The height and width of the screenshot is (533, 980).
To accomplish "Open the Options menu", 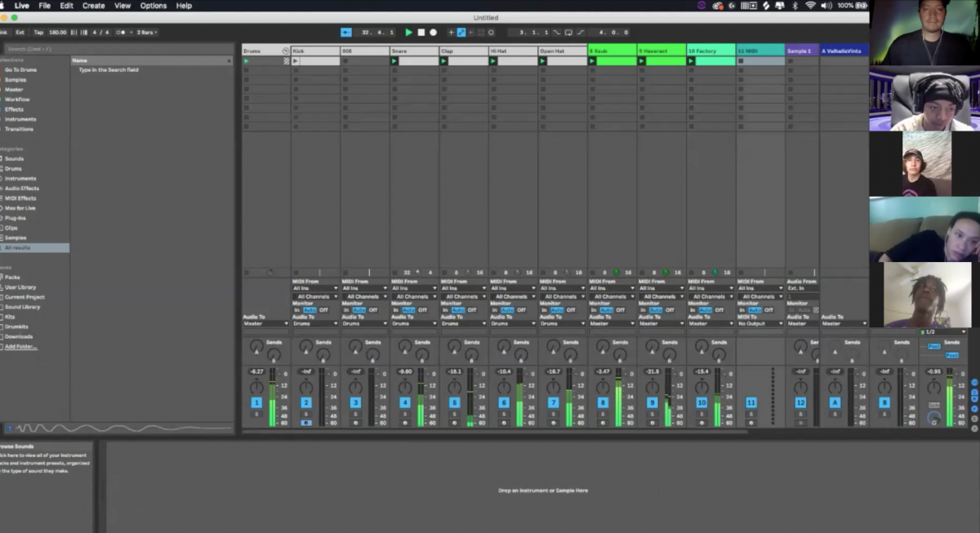I will (153, 6).
